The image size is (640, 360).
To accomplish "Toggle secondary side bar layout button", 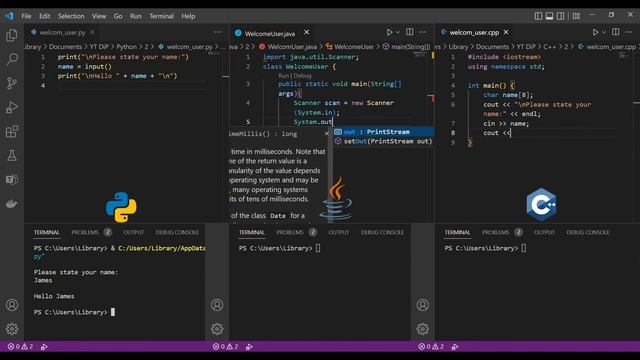I will click(561, 16).
